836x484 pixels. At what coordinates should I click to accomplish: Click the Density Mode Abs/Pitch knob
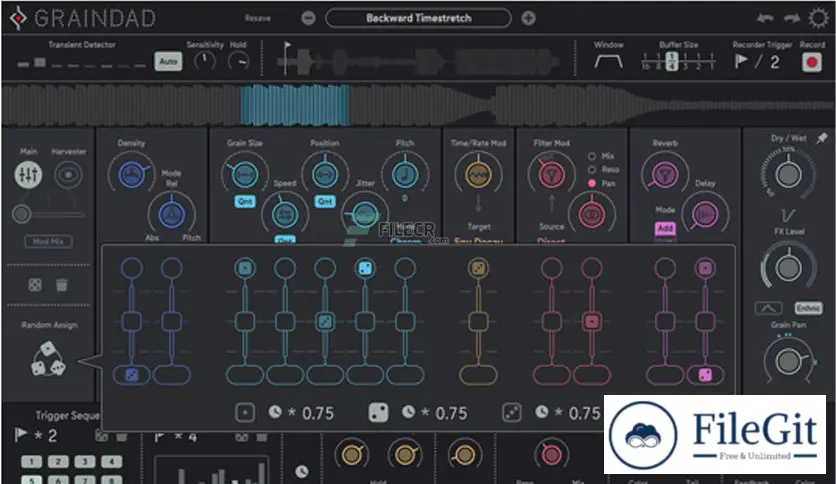[x=172, y=214]
